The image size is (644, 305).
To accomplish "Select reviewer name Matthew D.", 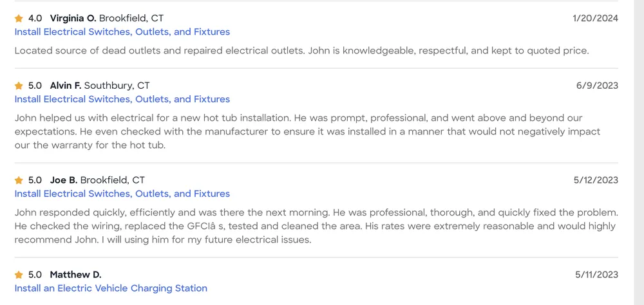I will tap(75, 275).
